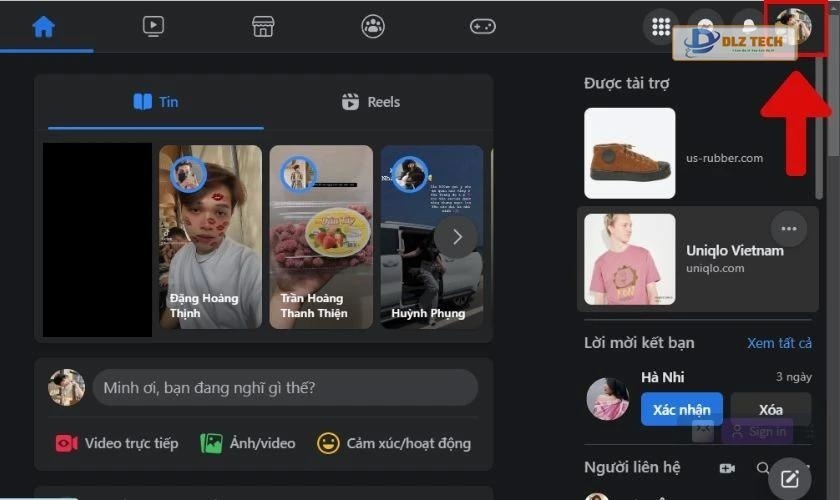Click the right sidebar scrollbar
This screenshot has width=840, height=500.
pos(818,127)
